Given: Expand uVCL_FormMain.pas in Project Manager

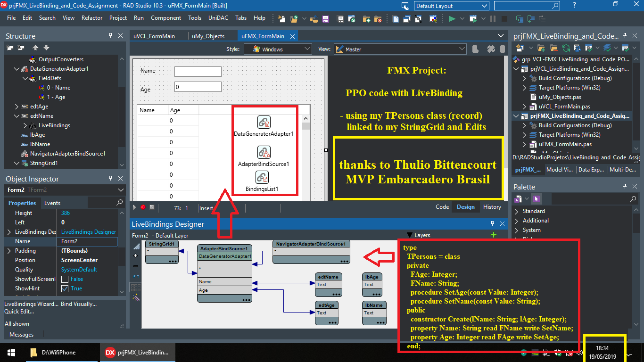Looking at the screenshot, I should pos(524,107).
